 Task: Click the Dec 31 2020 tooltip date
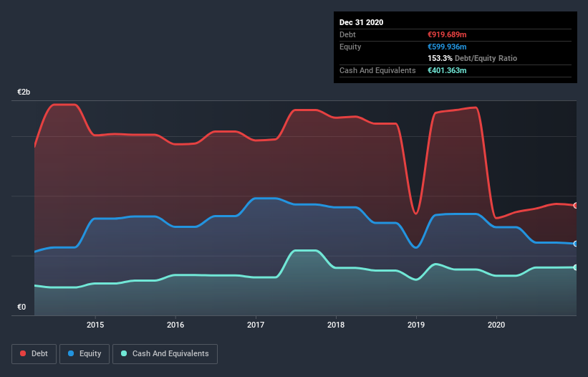point(361,22)
